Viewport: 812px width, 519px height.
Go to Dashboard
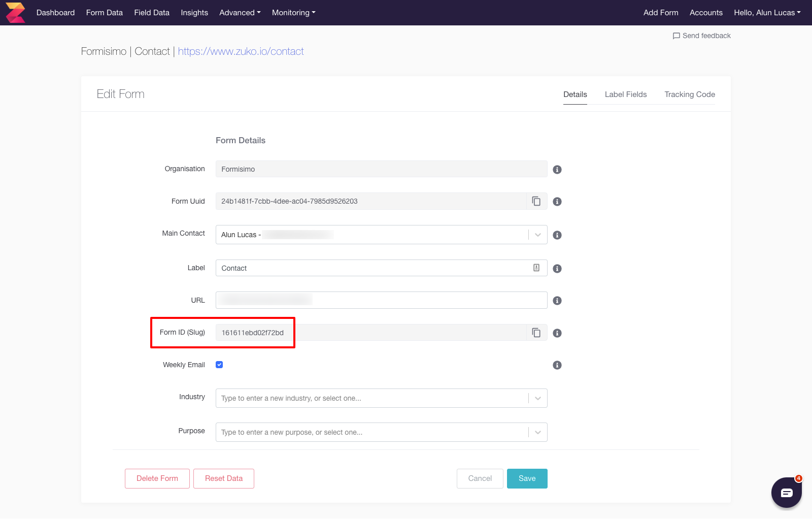tap(55, 13)
